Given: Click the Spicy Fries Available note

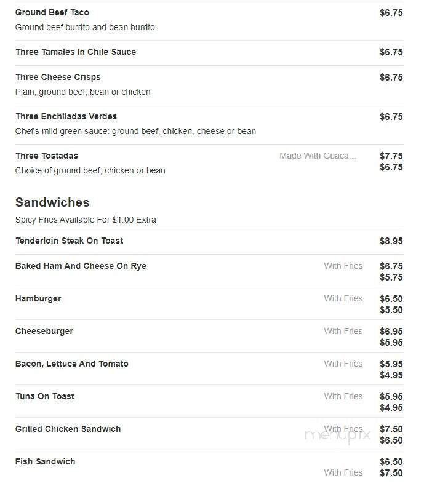Looking at the screenshot, I should [86, 220].
